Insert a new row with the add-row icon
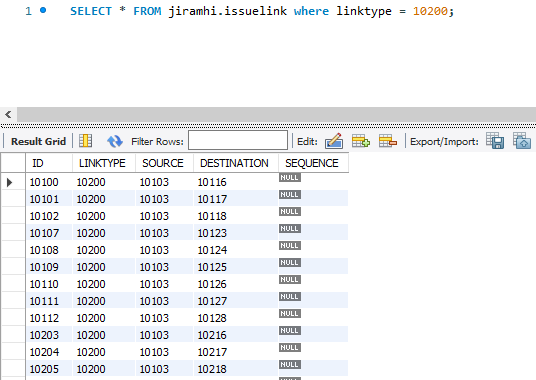Image resolution: width=536 pixels, height=380 pixels. click(361, 141)
